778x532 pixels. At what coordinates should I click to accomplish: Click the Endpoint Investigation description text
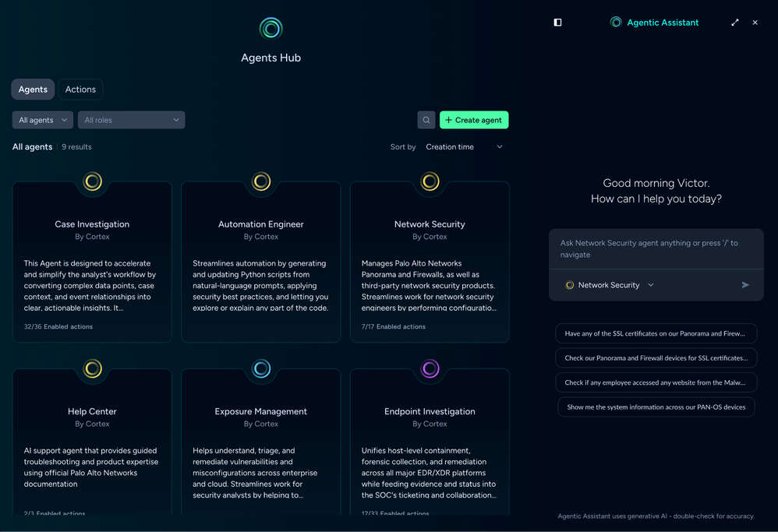[429, 473]
